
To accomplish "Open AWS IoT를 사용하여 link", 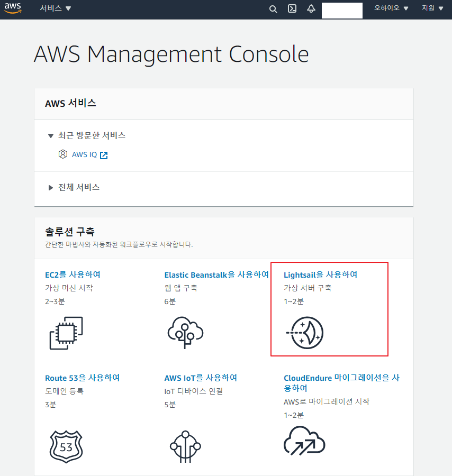I will pyautogui.click(x=201, y=378).
